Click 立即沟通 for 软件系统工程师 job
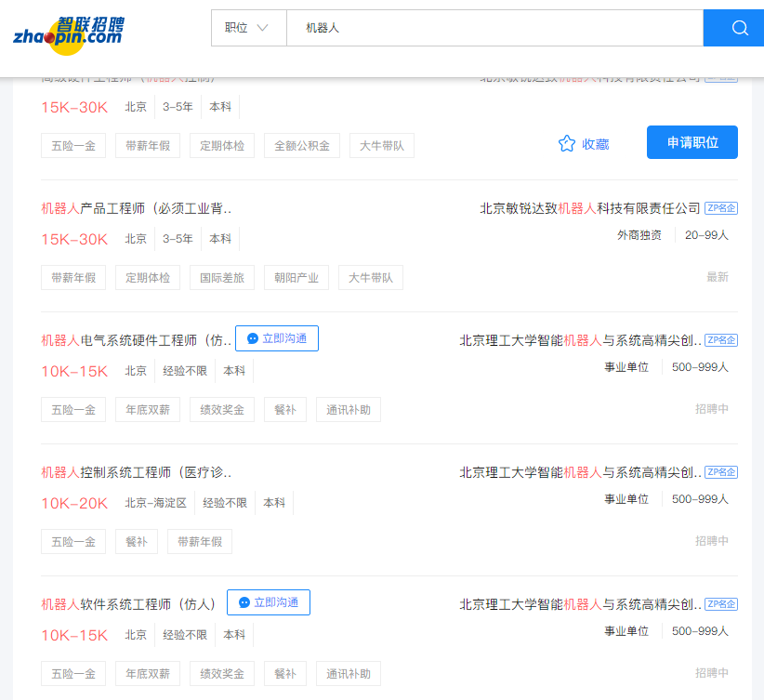This screenshot has height=700, width=764. [x=269, y=602]
